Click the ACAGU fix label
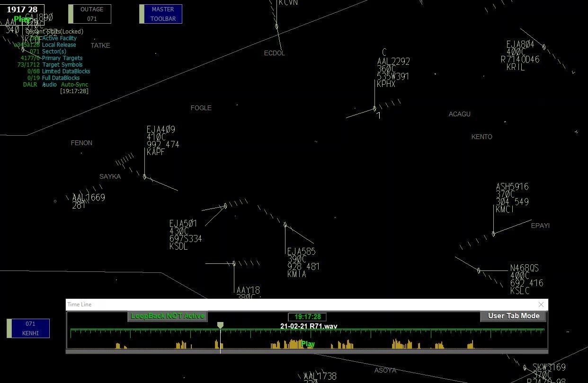 pyautogui.click(x=460, y=114)
